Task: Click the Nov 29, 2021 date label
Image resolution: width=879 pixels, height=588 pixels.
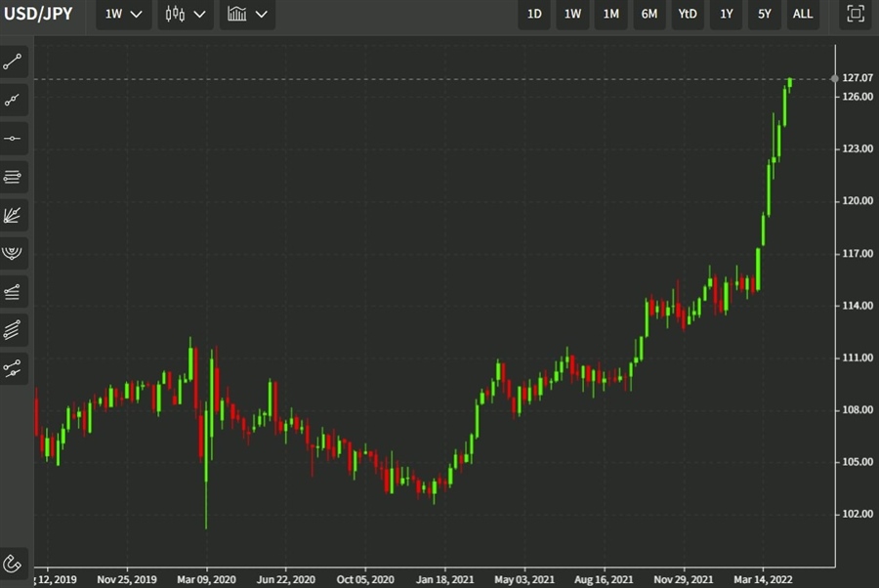Action: (x=684, y=579)
